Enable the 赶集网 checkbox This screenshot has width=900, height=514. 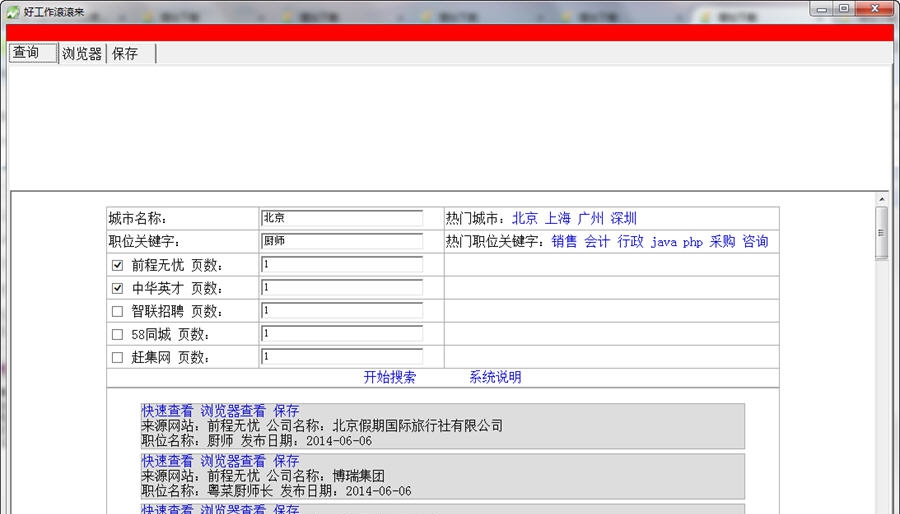click(x=117, y=357)
